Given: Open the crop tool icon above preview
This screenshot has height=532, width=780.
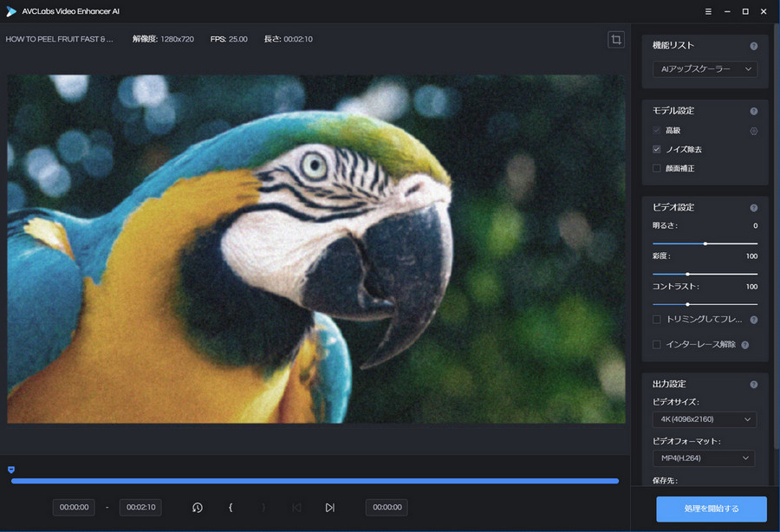Looking at the screenshot, I should pyautogui.click(x=616, y=39).
